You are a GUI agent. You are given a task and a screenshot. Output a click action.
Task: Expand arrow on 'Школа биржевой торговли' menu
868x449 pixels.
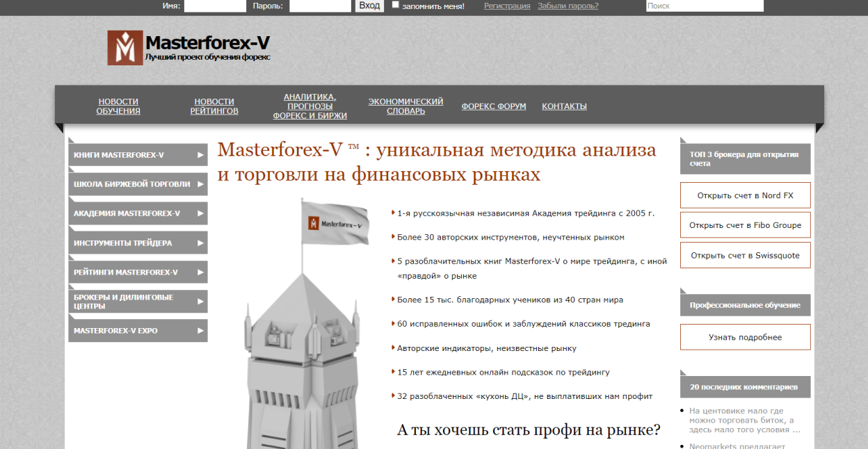click(x=200, y=184)
